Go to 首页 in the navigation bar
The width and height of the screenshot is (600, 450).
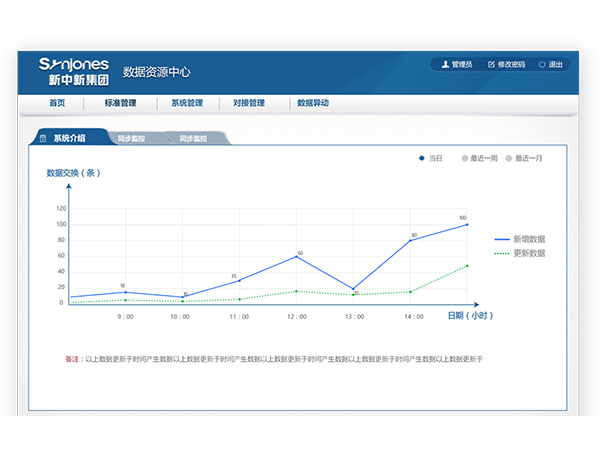(57, 103)
